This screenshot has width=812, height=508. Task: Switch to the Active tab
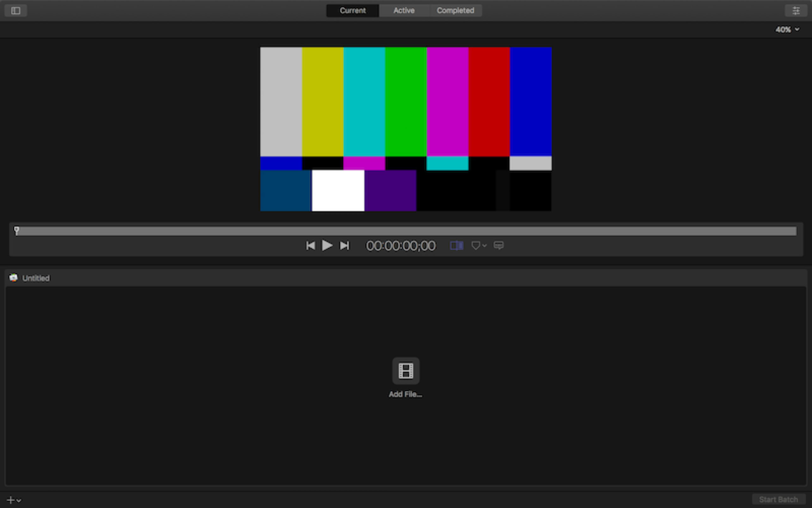tap(404, 11)
